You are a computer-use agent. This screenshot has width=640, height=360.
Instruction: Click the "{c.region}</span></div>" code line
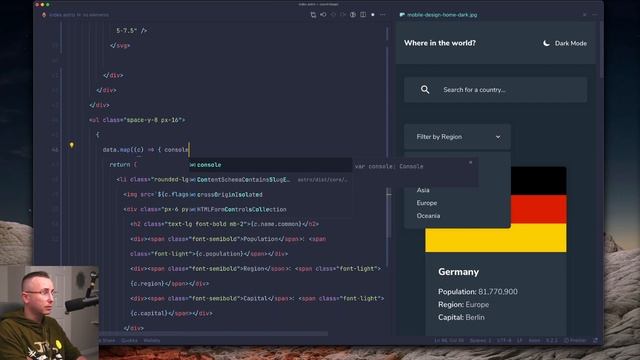click(x=169, y=284)
